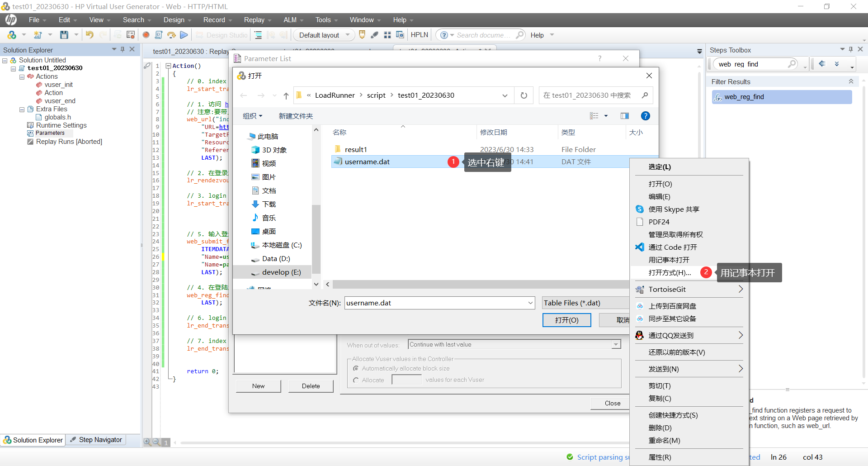Choose 用记事本打开 from context menu
Viewport: 868px width, 466px height.
[x=669, y=260]
